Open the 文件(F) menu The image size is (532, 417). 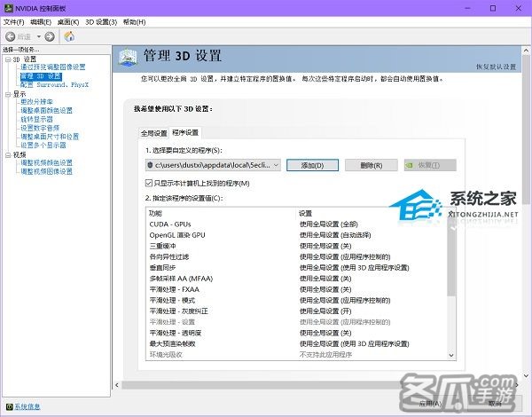coord(13,22)
